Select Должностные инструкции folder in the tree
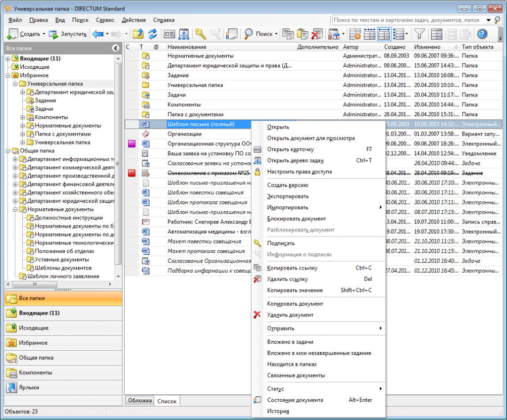This screenshot has height=420, width=507. (68, 218)
